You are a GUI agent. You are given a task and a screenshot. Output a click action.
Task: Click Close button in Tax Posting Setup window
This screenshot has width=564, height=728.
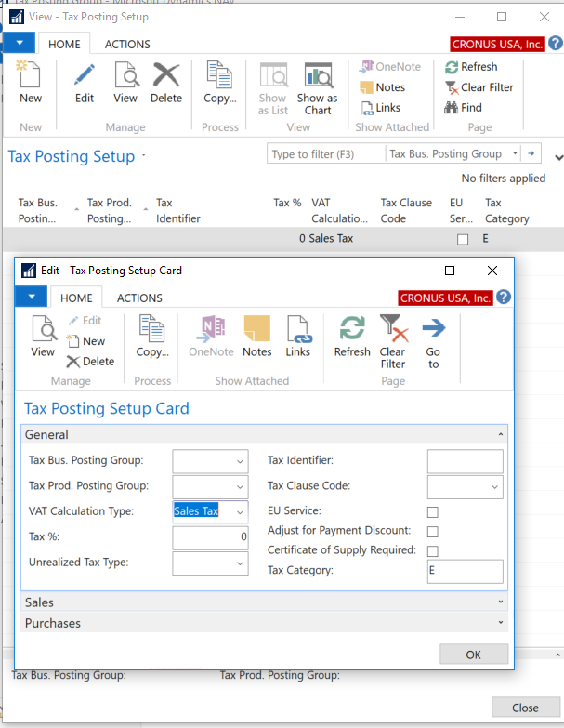526,708
